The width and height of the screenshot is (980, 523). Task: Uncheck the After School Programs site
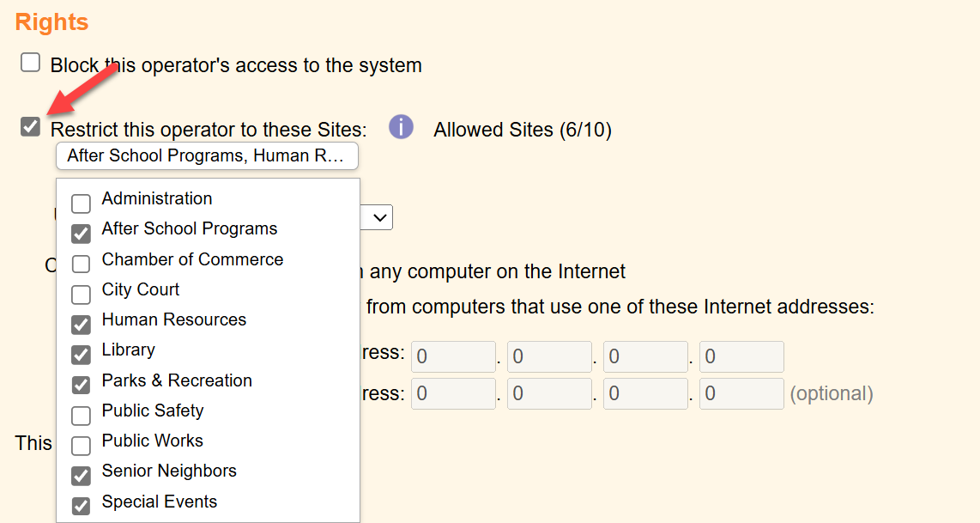point(81,234)
